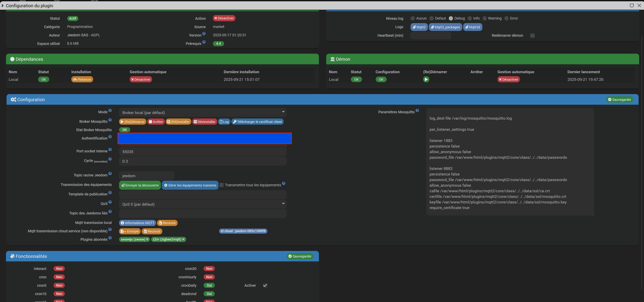Open the Mqtt2 log tab
644x302 pixels.
[419, 27]
